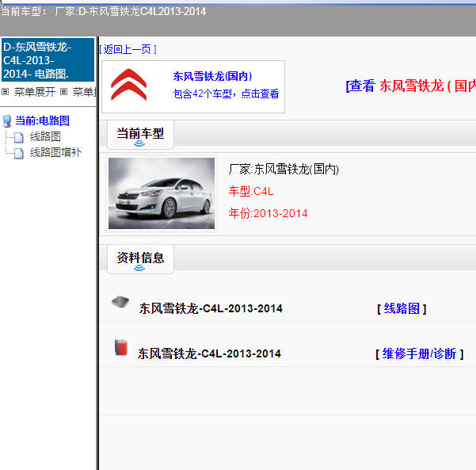
Task: Click the second menu collapse icon in the sidebar
Action: [63, 91]
